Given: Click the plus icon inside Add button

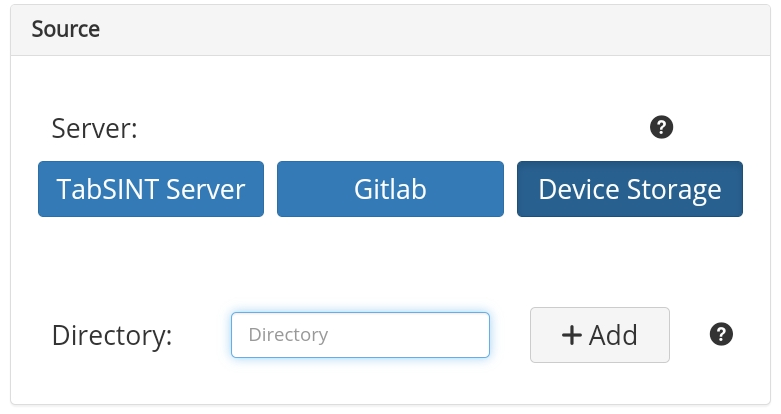Looking at the screenshot, I should [572, 335].
